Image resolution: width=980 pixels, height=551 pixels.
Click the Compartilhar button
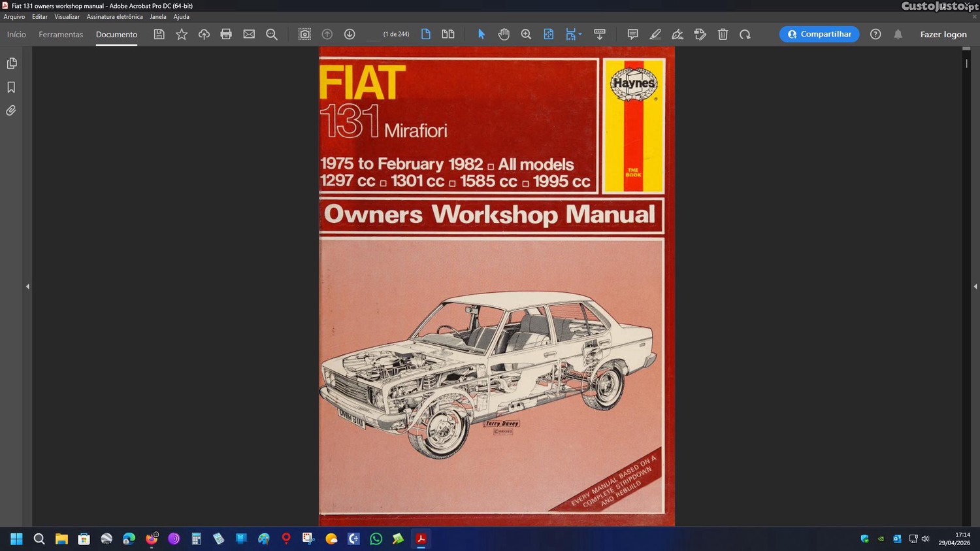pyautogui.click(x=819, y=35)
